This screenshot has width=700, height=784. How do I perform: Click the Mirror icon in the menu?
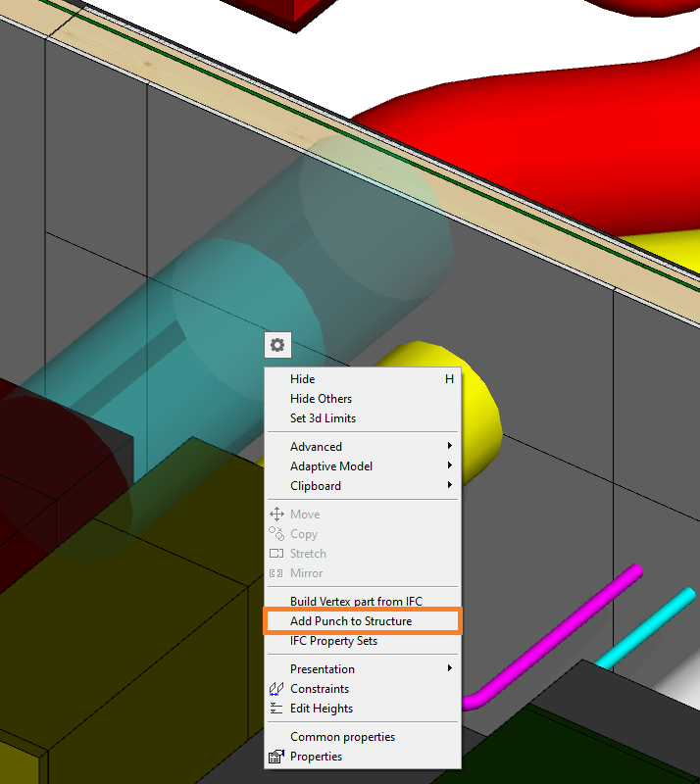276,573
